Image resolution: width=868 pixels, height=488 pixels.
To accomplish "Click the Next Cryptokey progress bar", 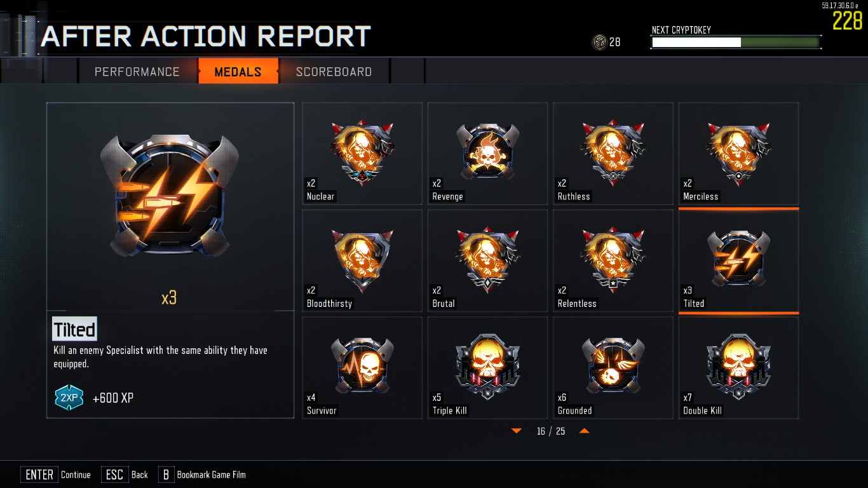I will 735,43.
